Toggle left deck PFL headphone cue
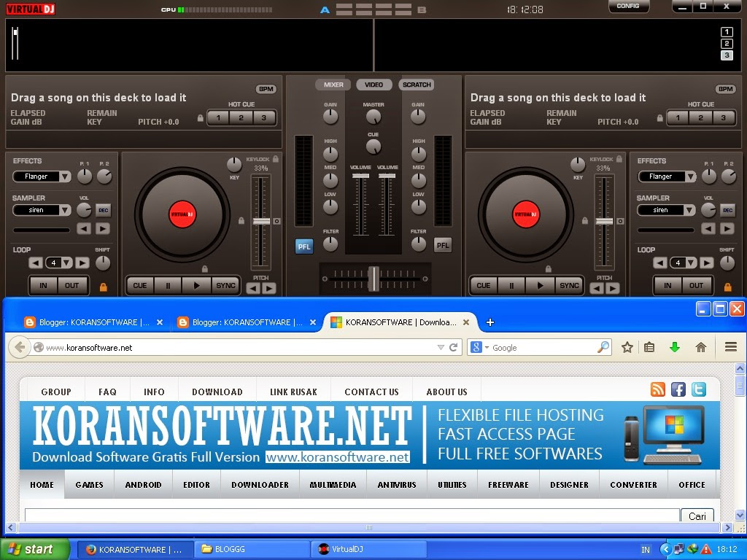747x560 pixels. [304, 246]
